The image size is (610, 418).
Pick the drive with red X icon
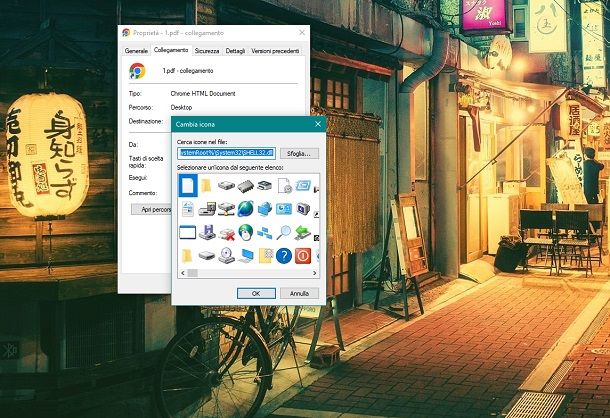[226, 233]
